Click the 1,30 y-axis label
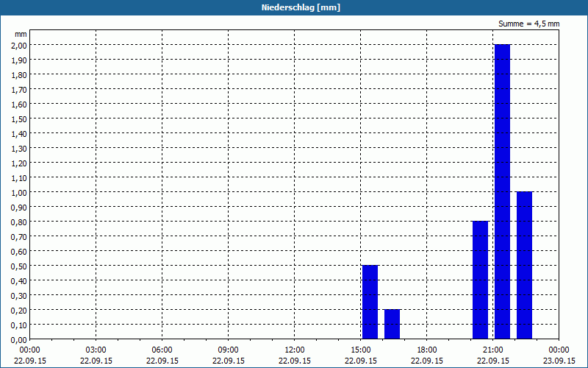The image size is (588, 368). 19,149
